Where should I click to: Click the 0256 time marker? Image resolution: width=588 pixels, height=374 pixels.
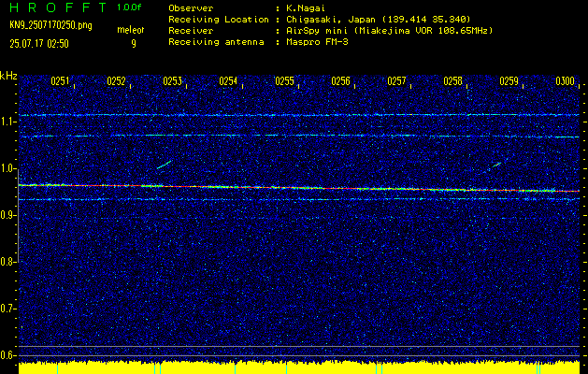(341, 81)
